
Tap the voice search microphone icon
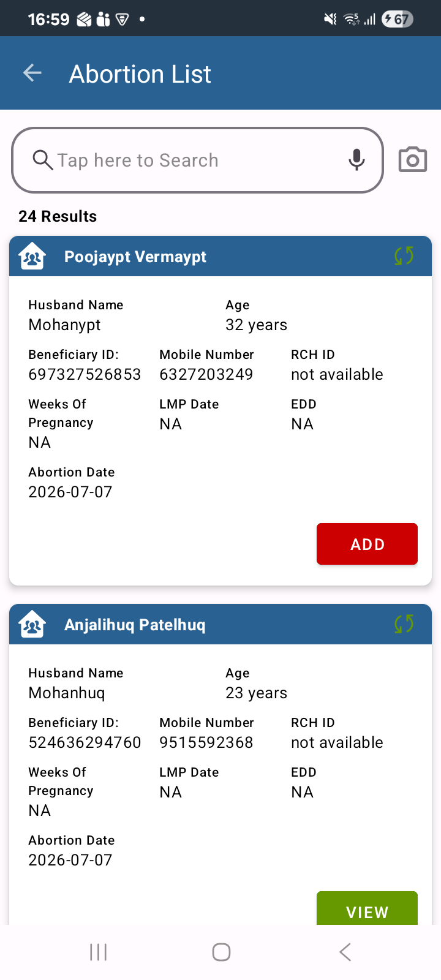(356, 160)
